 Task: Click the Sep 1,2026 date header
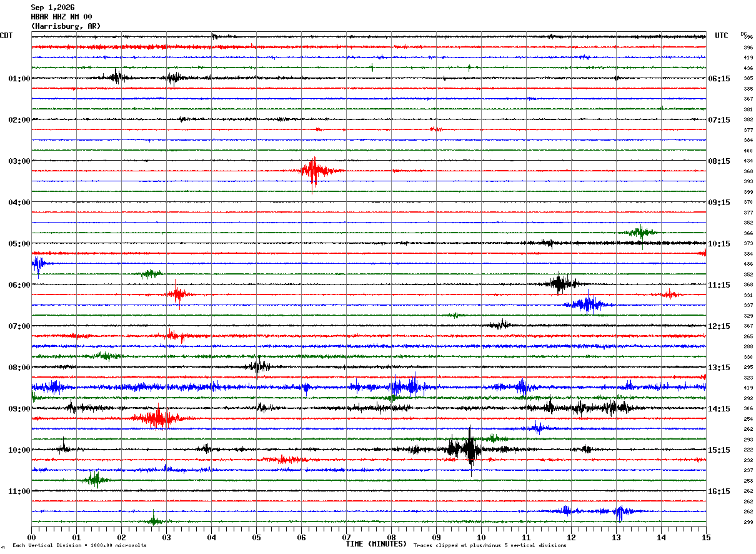pyautogui.click(x=52, y=8)
